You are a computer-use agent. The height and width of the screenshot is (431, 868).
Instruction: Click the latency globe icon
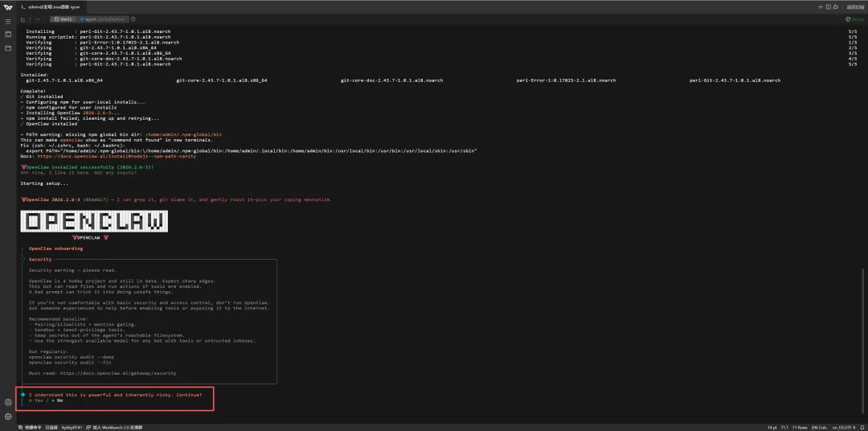coord(848,18)
